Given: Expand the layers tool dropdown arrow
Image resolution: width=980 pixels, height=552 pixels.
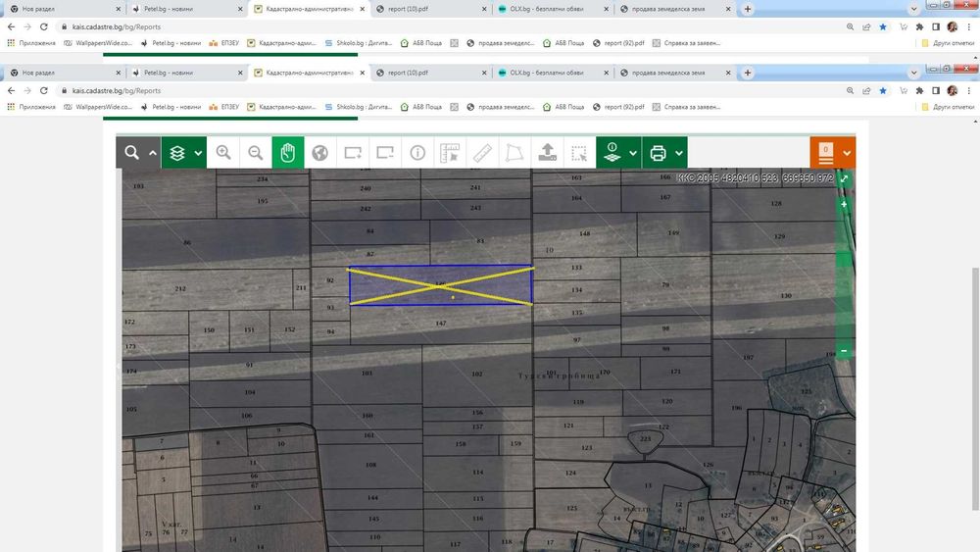Looking at the screenshot, I should [198, 153].
